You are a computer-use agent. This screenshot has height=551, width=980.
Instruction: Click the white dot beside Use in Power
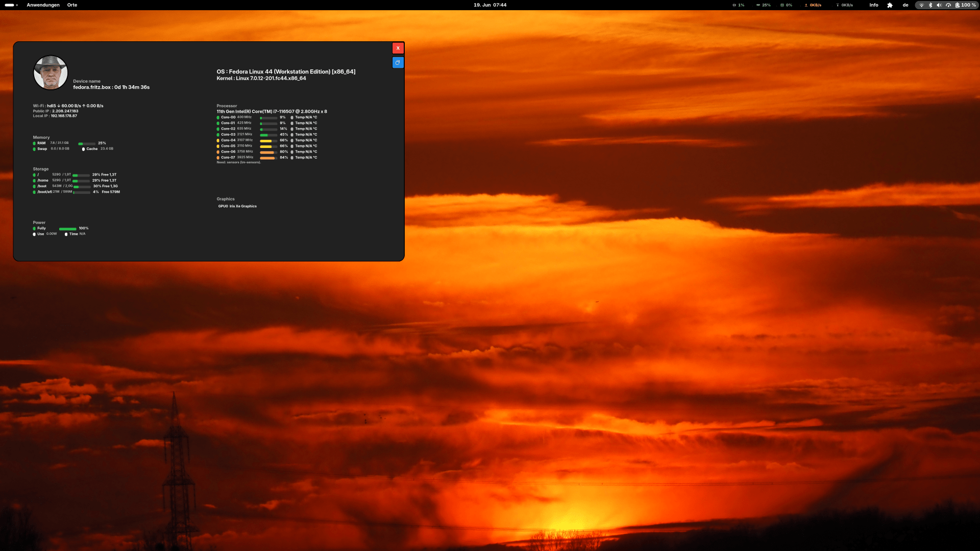(34, 234)
